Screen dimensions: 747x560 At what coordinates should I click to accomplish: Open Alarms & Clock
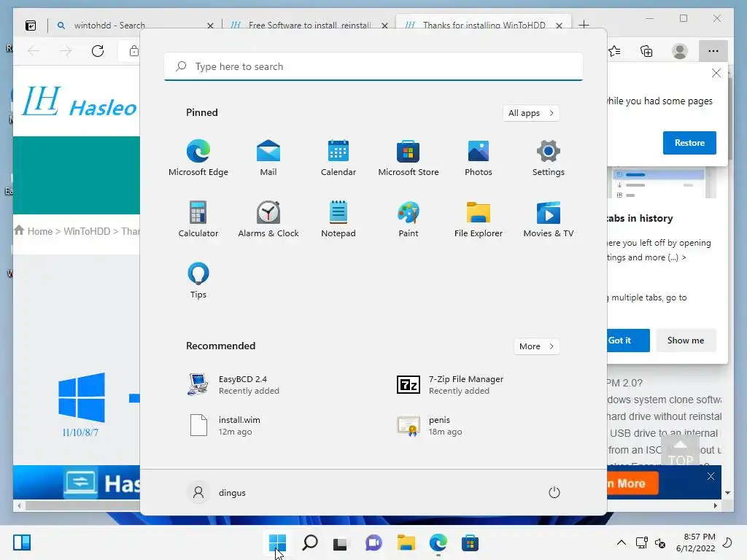pyautogui.click(x=268, y=219)
